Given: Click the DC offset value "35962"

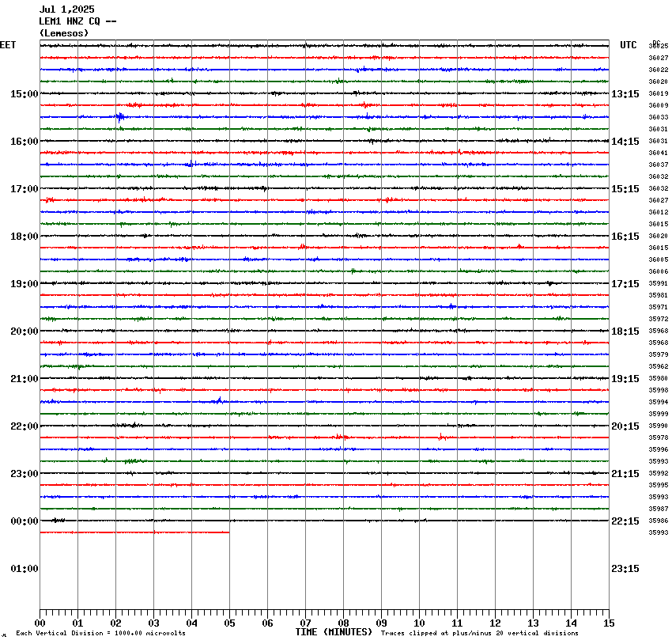Looking at the screenshot, I should 659,366.
